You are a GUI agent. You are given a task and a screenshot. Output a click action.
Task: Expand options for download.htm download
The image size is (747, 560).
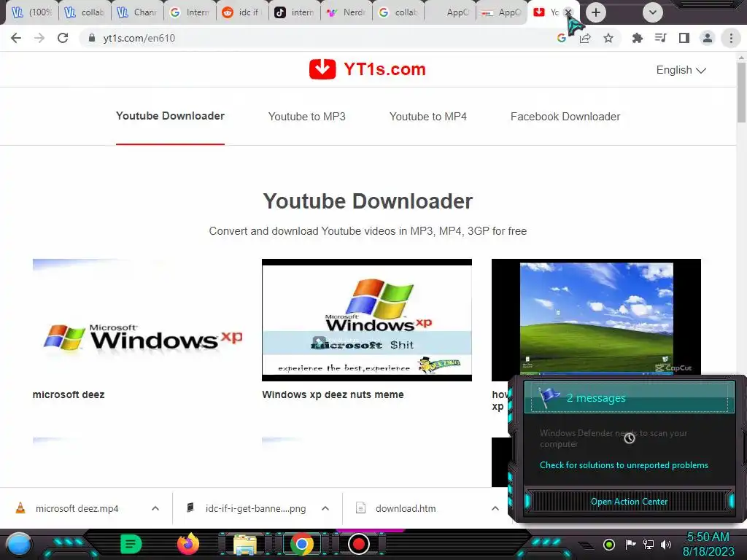pyautogui.click(x=495, y=508)
